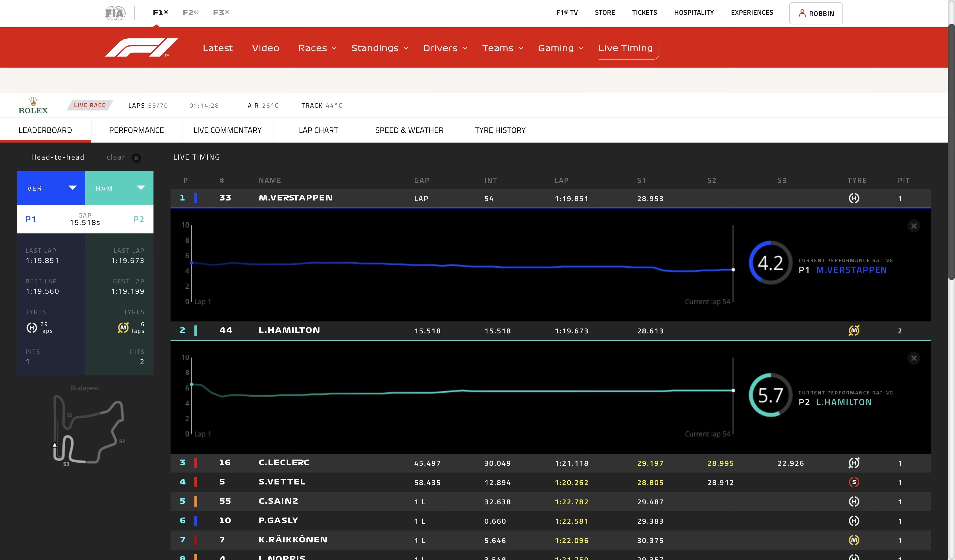
Task: Open the Hospitality link
Action: click(694, 12)
